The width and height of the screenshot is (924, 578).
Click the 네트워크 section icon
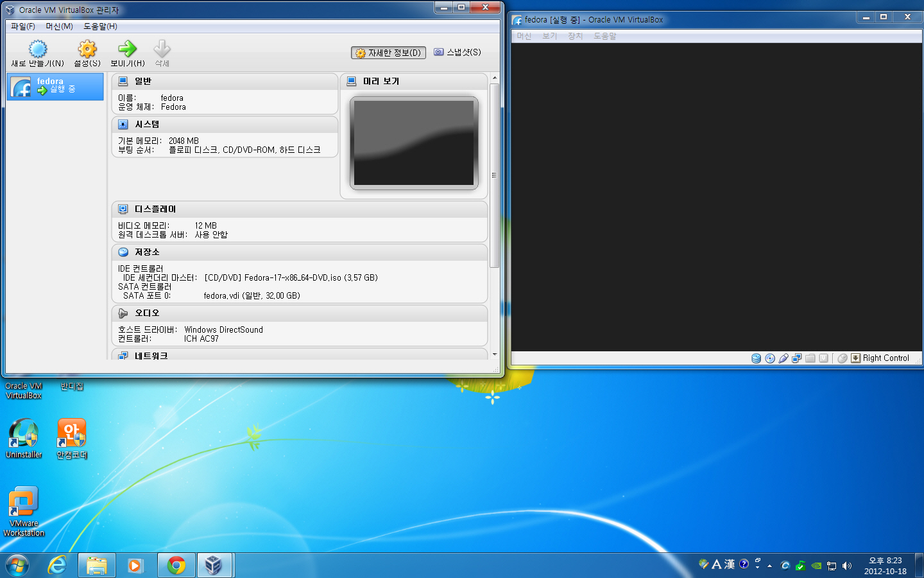(x=123, y=355)
